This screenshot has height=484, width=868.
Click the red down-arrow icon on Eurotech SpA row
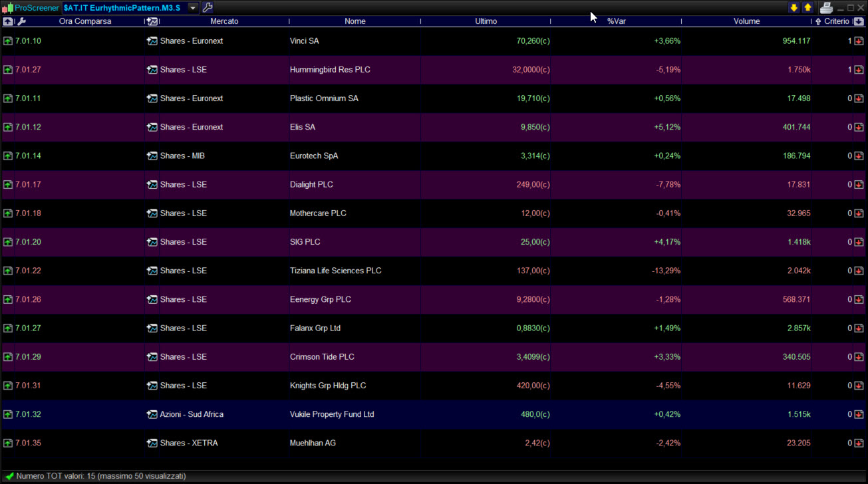click(859, 156)
